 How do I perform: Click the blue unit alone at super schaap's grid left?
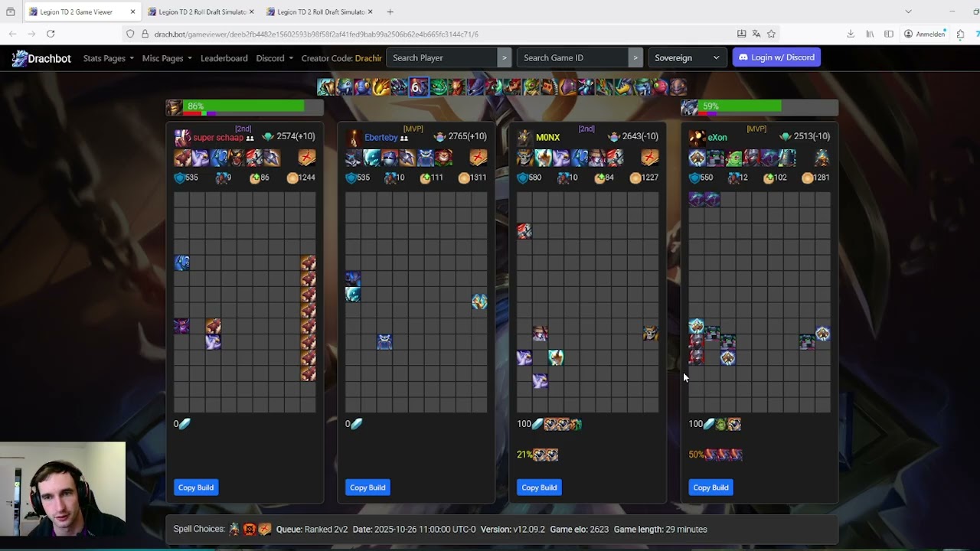click(x=182, y=262)
